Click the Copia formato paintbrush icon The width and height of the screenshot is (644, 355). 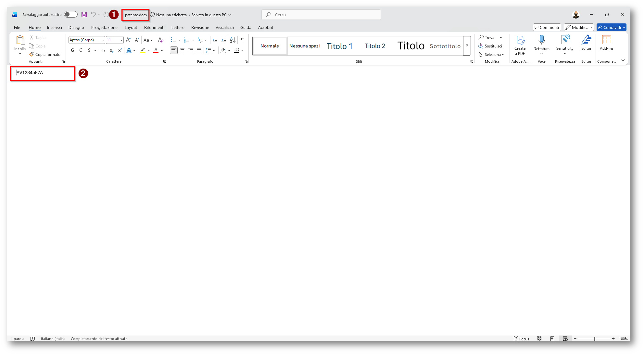(32, 54)
